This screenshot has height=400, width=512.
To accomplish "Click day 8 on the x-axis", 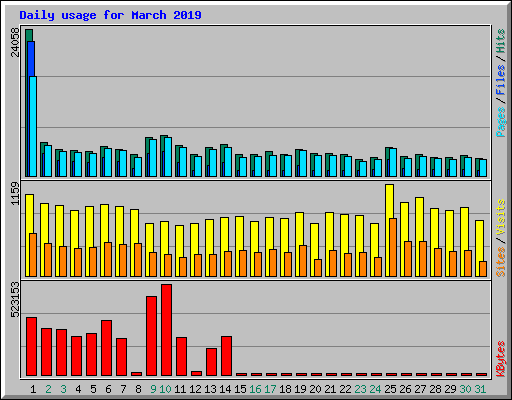I will 138,389.
